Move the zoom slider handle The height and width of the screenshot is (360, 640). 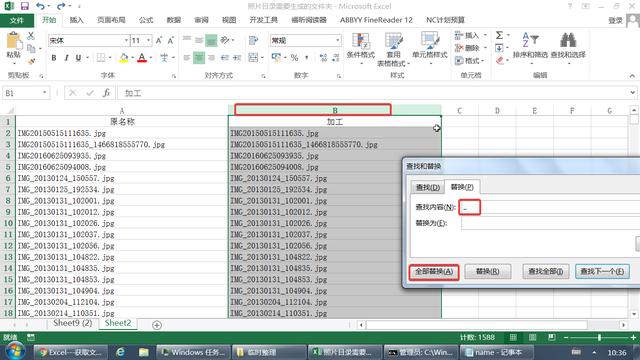599,338
